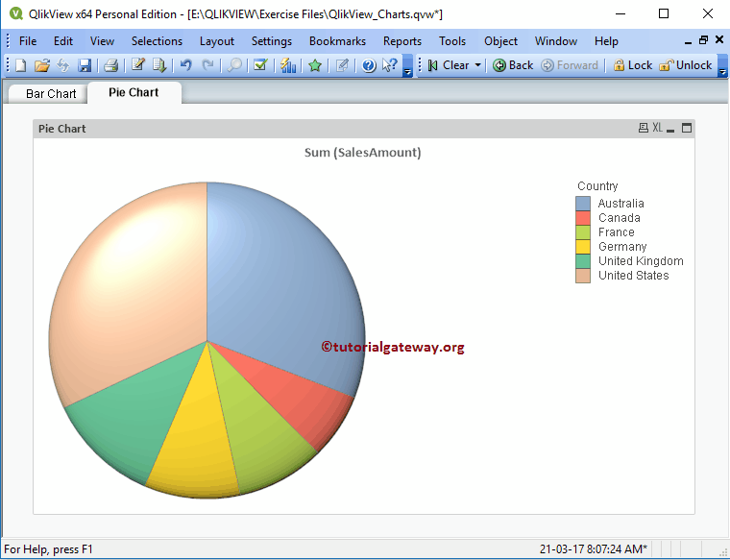Open the View menu

pos(102,41)
